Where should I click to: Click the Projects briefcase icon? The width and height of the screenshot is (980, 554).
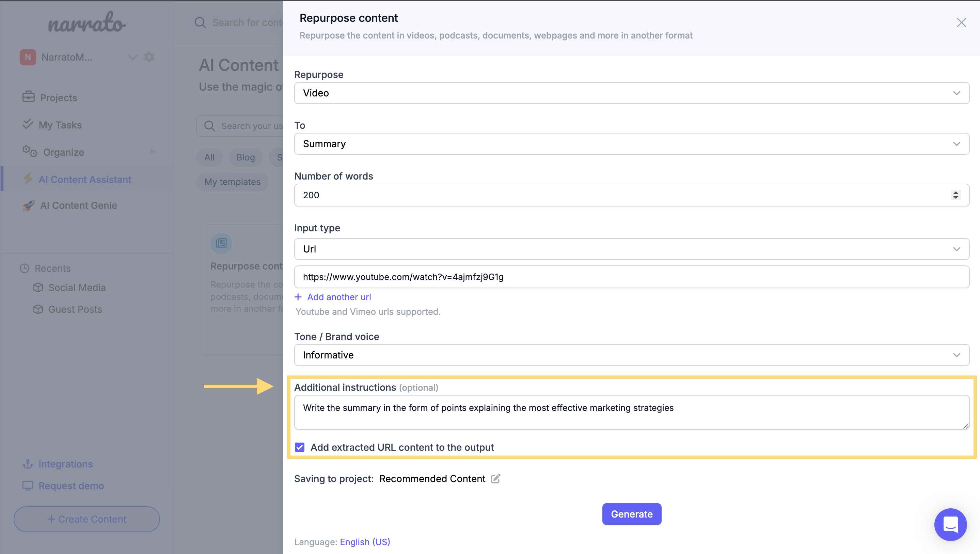[28, 97]
